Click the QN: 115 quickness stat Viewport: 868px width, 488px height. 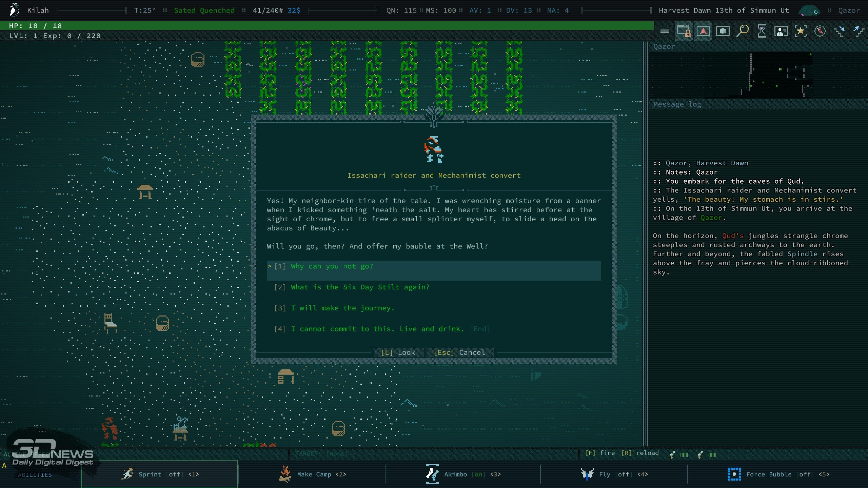[x=401, y=11]
